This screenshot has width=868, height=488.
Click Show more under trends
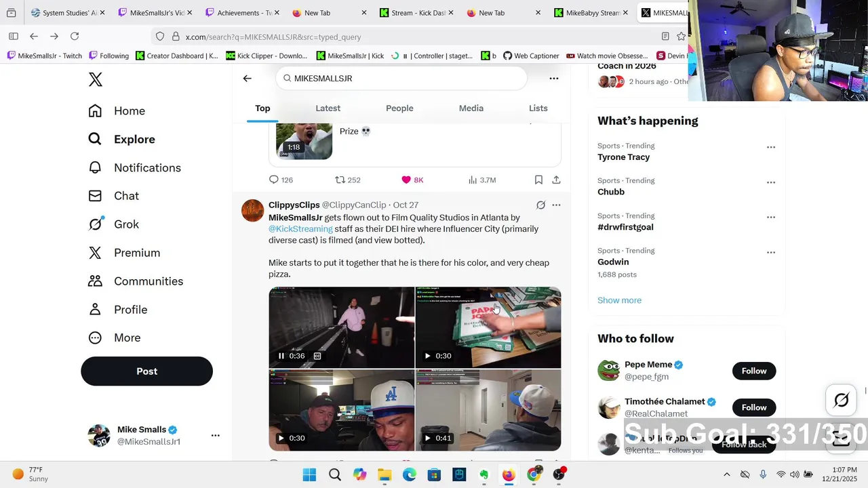[x=619, y=300]
